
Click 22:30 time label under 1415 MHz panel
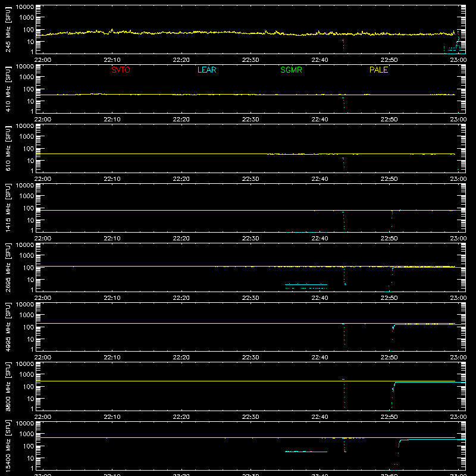(x=250, y=239)
